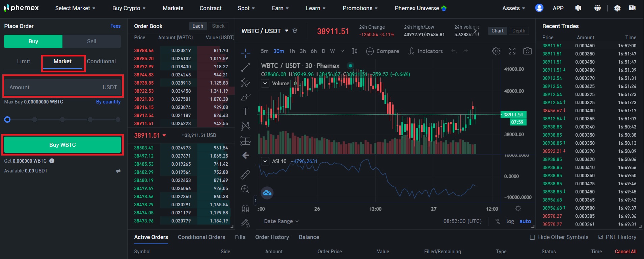The height and width of the screenshot is (259, 644).
Task: Expand the Learn menu dropdown
Action: point(316,8)
